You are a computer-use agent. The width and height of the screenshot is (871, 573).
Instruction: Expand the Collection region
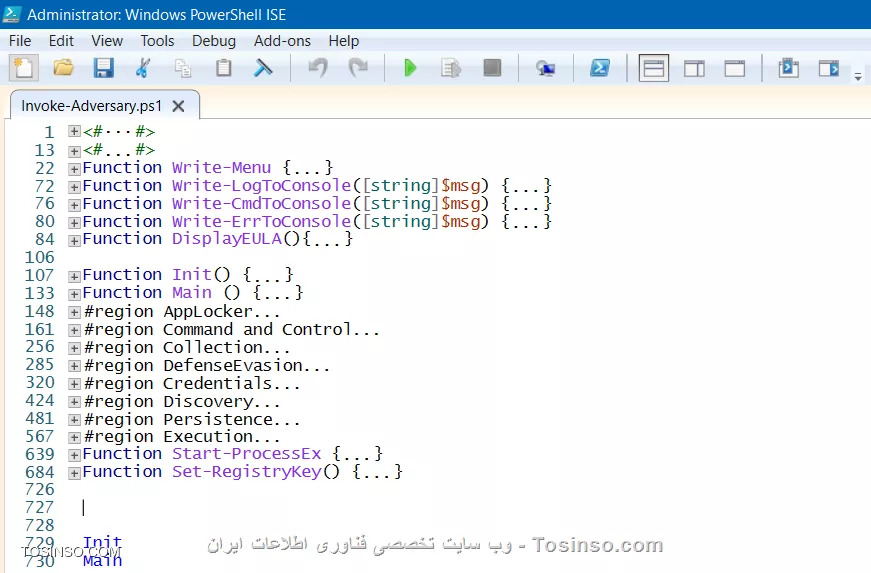click(74, 348)
